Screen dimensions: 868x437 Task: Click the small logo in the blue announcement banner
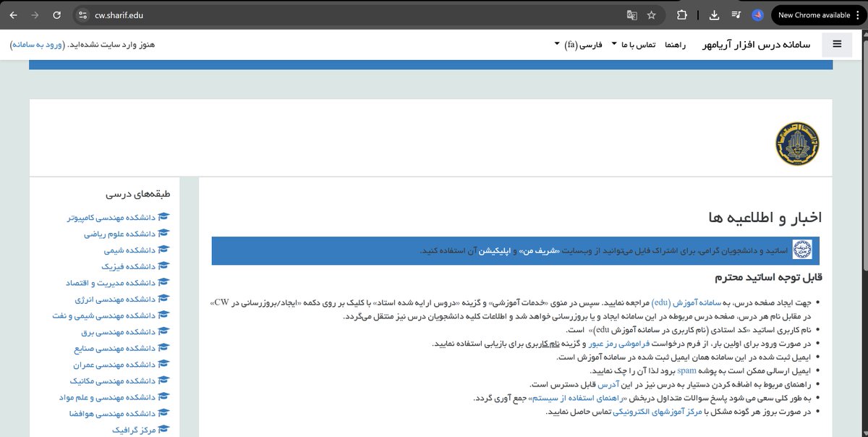point(802,250)
